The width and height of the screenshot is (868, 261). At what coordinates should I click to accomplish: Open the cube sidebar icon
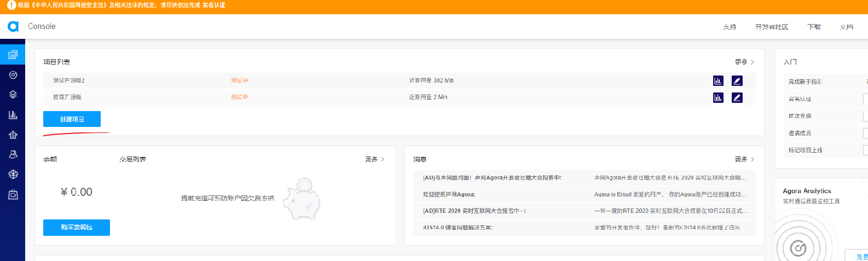(x=13, y=174)
